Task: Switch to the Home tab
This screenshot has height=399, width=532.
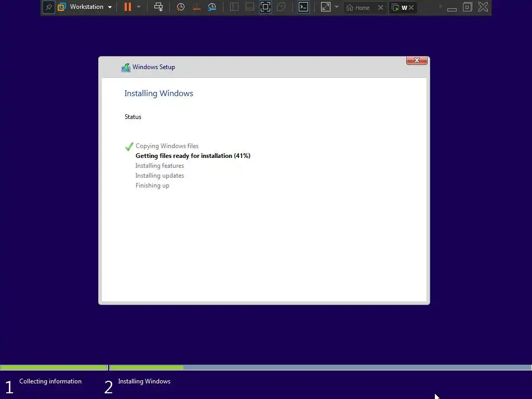Action: (x=358, y=7)
